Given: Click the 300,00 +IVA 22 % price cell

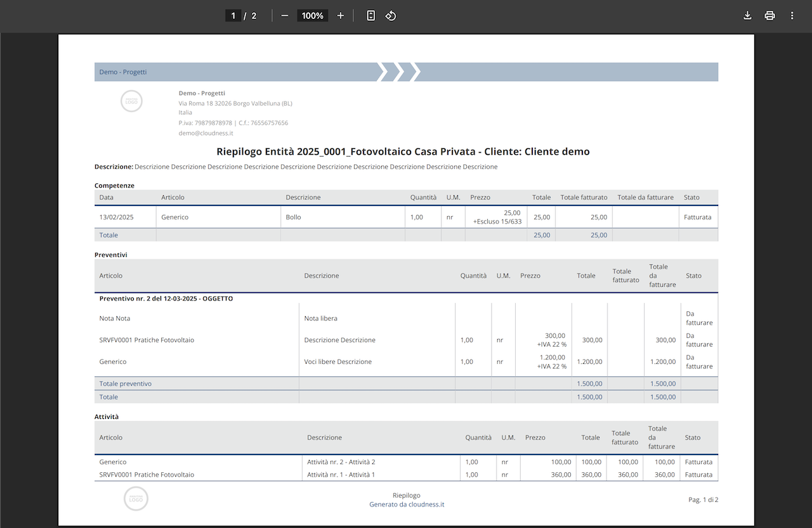Looking at the screenshot, I should point(544,340).
